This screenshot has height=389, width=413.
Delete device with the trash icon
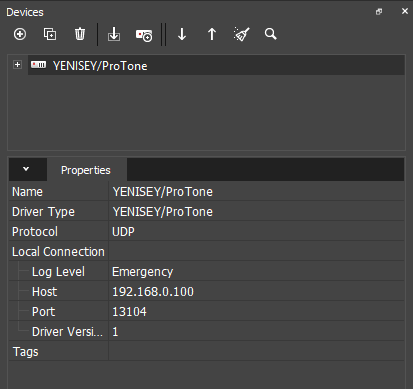point(80,34)
